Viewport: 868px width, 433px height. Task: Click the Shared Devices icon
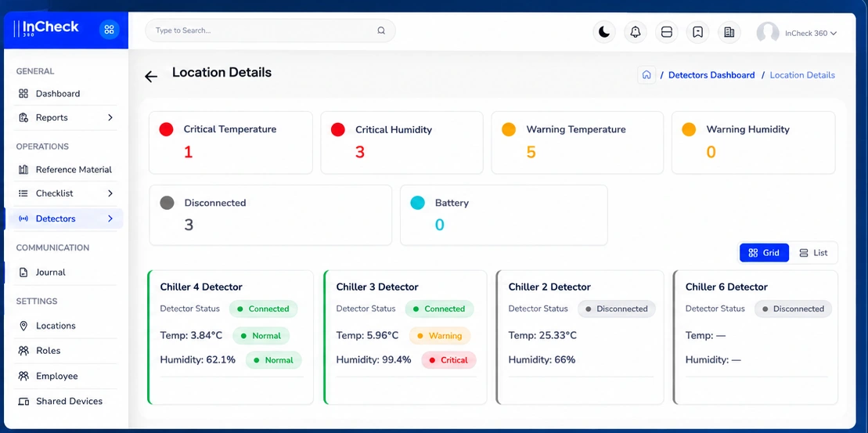click(x=23, y=402)
